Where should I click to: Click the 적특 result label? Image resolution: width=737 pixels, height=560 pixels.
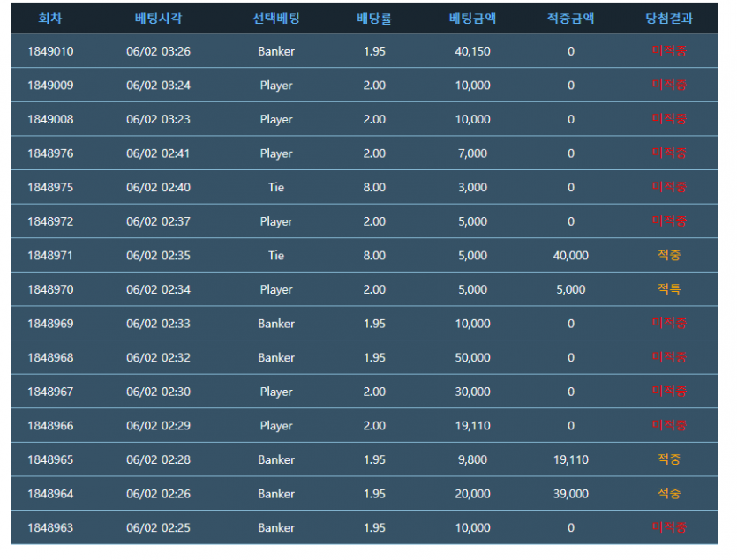click(669, 289)
